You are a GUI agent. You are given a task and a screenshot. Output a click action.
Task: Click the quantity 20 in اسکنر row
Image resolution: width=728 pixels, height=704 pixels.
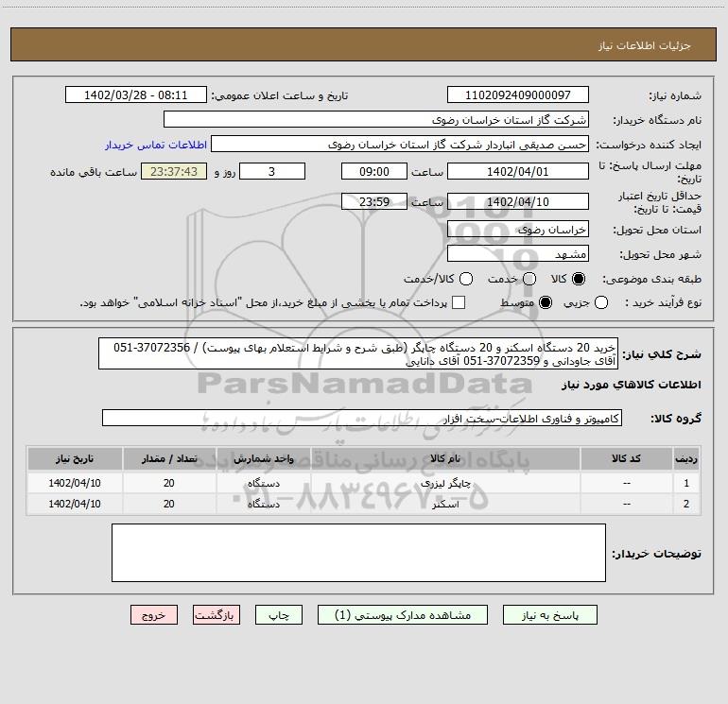[x=169, y=504]
